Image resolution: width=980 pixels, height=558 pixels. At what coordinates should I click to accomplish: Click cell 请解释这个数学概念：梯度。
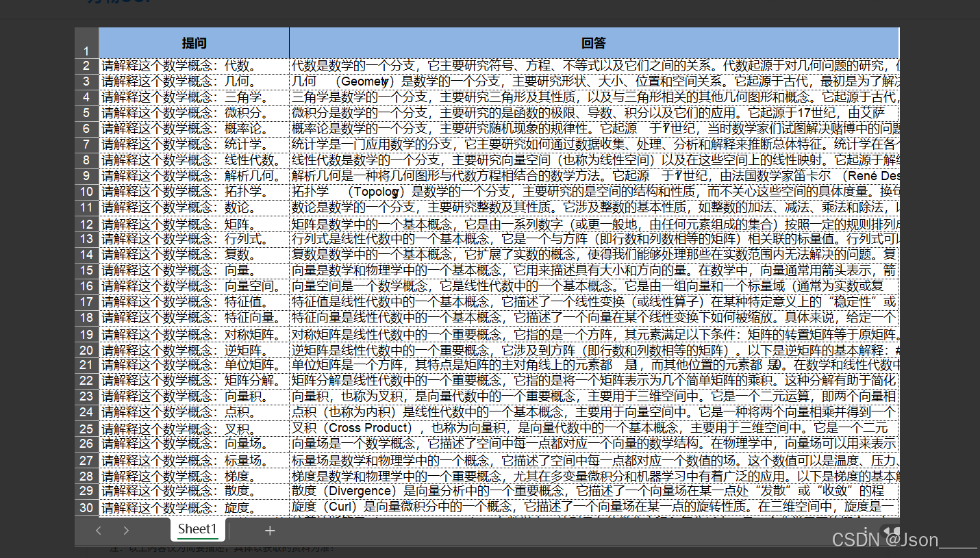coord(194,476)
